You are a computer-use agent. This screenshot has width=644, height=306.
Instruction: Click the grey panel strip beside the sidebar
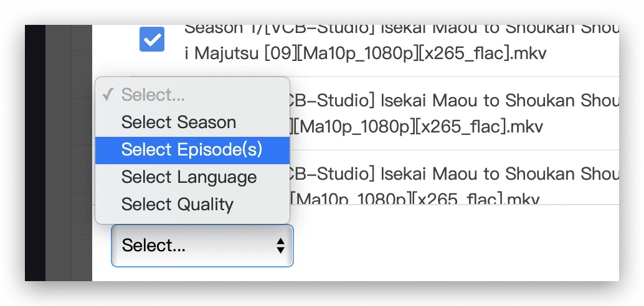coord(69,152)
